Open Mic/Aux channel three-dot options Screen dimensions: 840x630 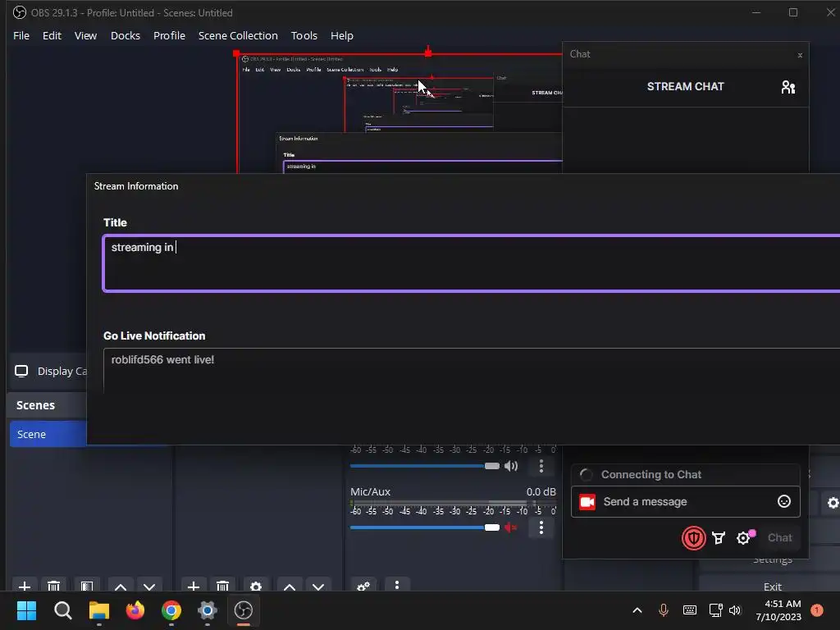541,527
